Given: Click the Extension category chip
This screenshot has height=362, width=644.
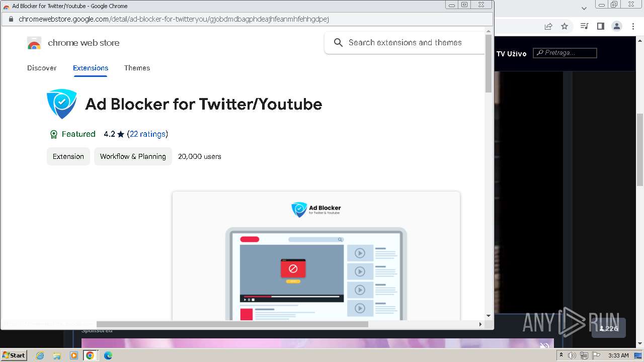Looking at the screenshot, I should coord(68,156).
